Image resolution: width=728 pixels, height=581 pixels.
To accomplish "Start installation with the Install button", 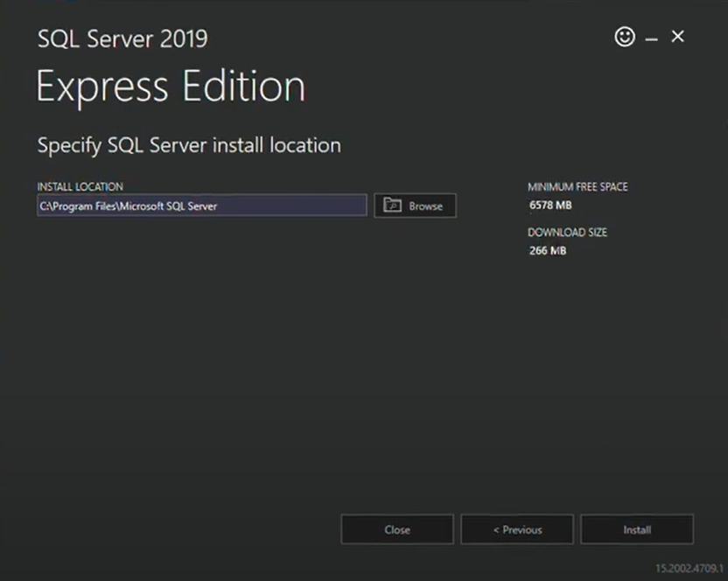I will [637, 529].
